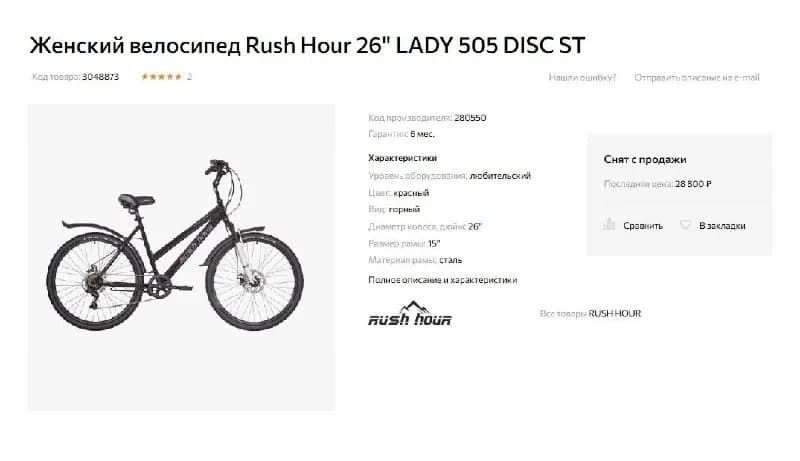Click the heart bookmark icon
The height and width of the screenshot is (461, 800).
point(685,224)
